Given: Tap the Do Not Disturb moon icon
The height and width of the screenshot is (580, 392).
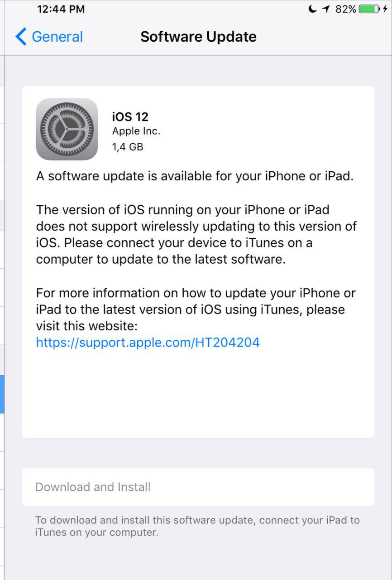Looking at the screenshot, I should click(312, 9).
